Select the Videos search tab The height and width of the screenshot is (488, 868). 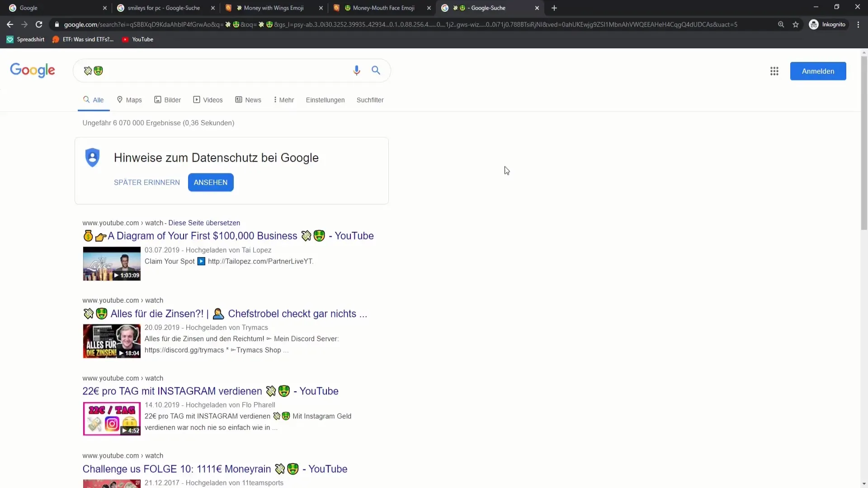point(208,100)
